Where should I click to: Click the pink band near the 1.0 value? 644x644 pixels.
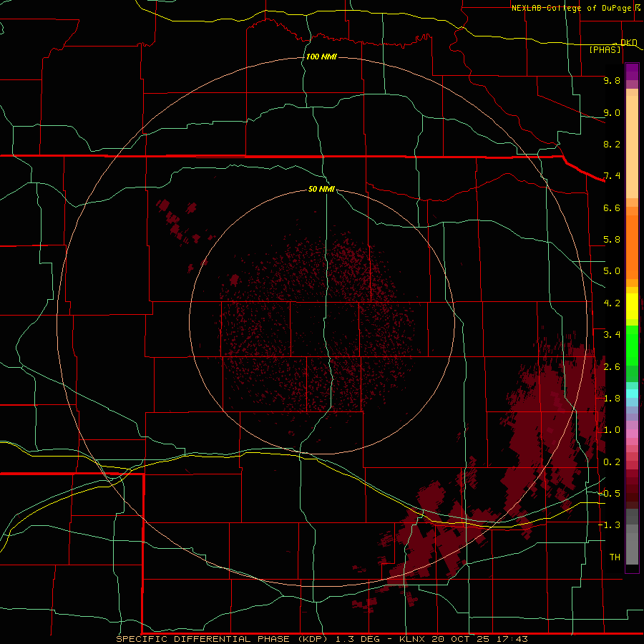point(632,434)
